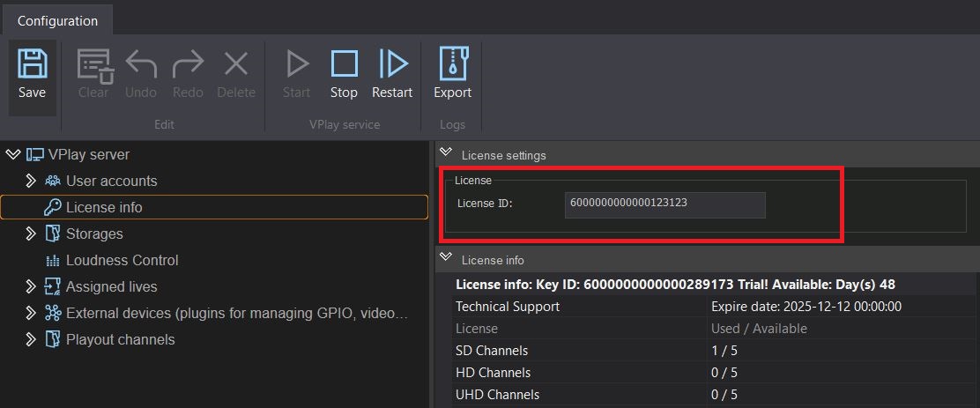The image size is (980, 408).
Task: Click the User accounts people icon
Action: [x=53, y=182]
